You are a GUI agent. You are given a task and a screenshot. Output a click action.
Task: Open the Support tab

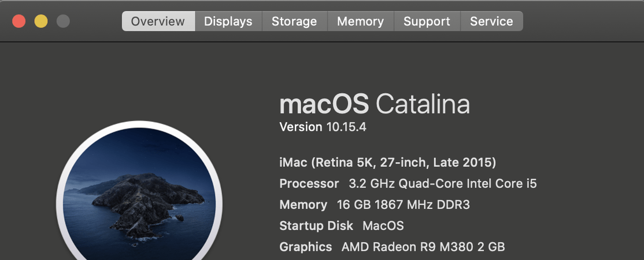point(427,21)
